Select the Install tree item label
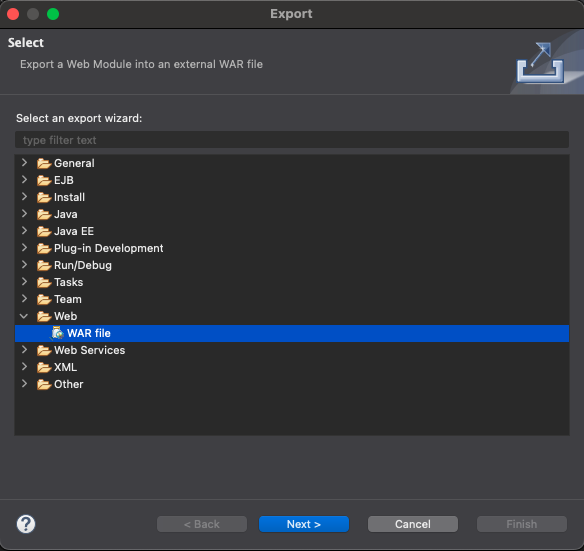The image size is (584, 551). click(x=69, y=197)
